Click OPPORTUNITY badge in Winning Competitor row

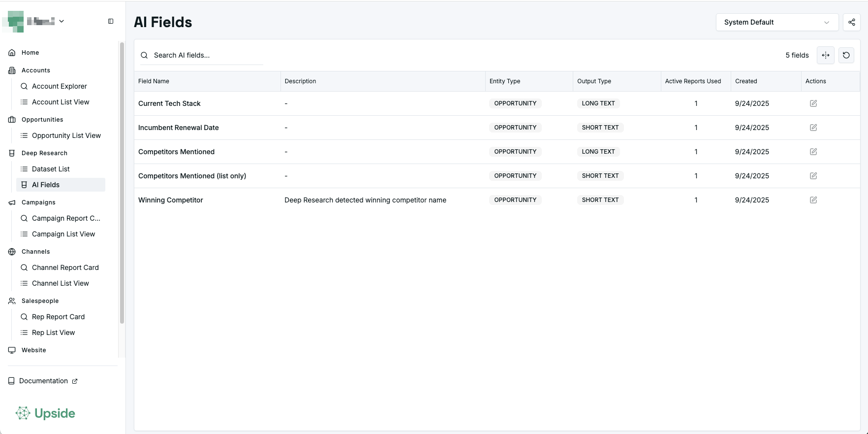515,200
